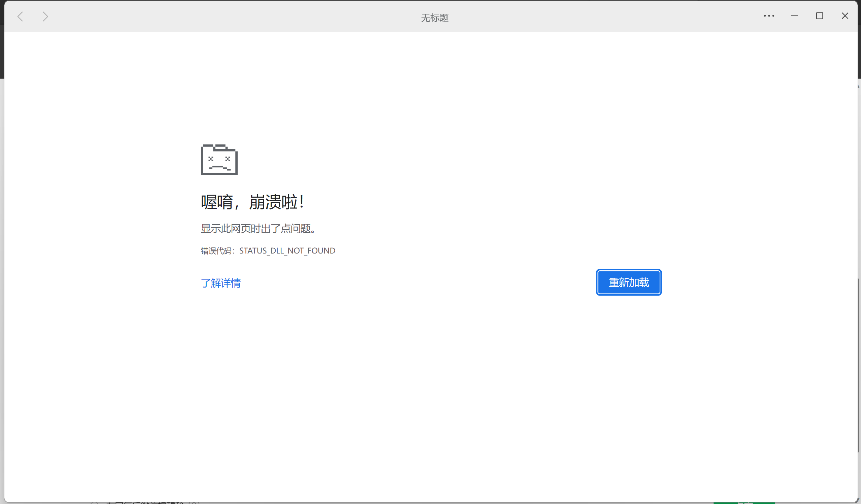
Task: Click the STATUS_DLL_NOT_FOUND error code text
Action: 287,251
